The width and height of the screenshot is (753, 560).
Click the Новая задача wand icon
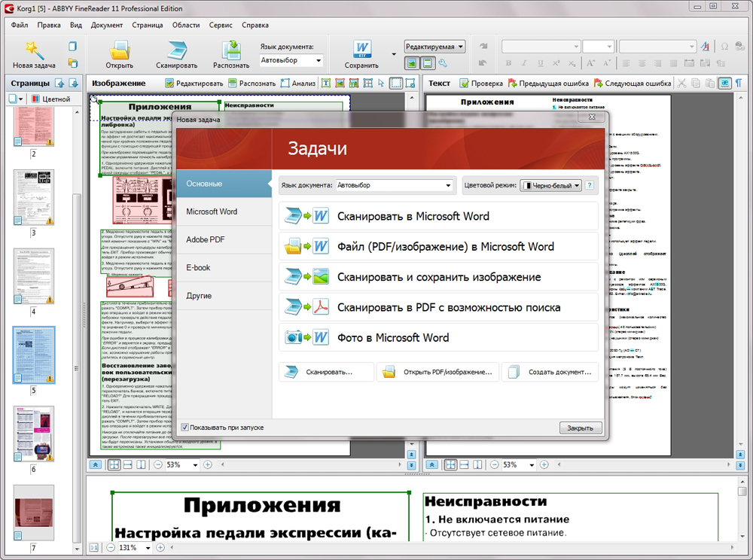pos(34,50)
